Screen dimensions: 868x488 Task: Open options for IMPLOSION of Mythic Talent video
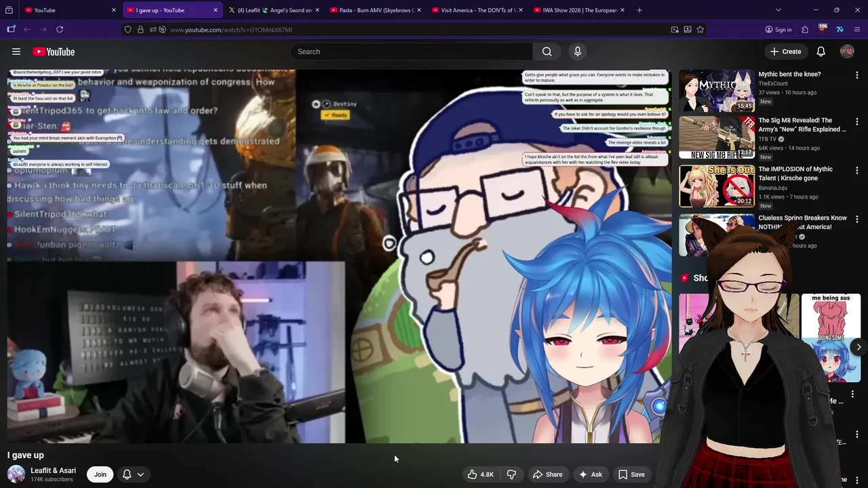(856, 171)
